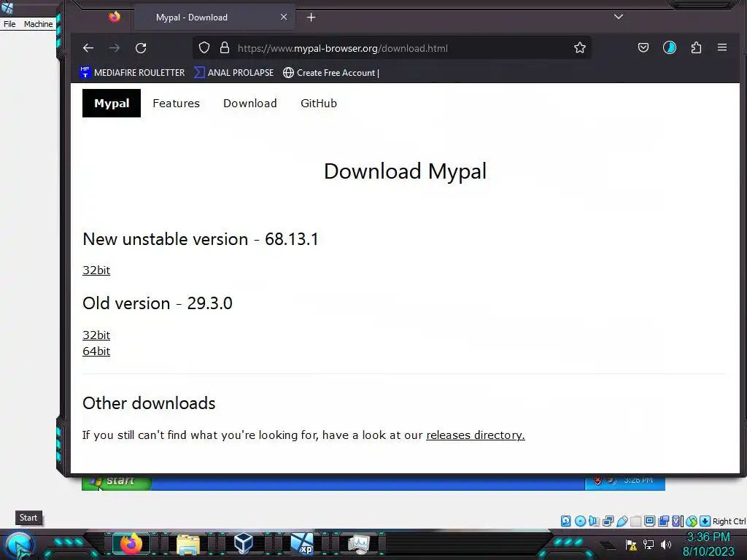Click the VirtualBox optical disc icon
747x560 pixels.
point(580,521)
